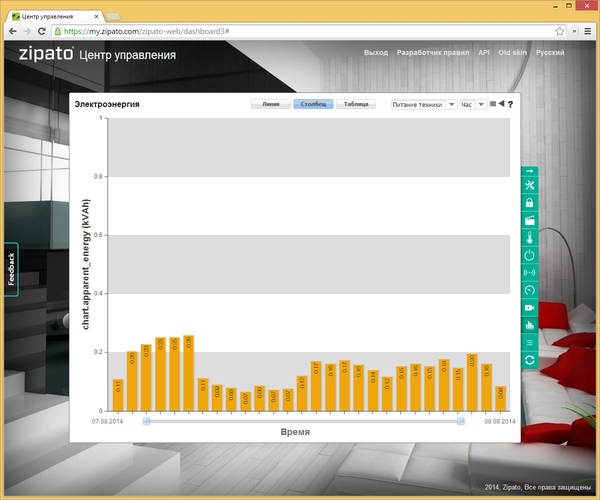Bookmark page with the star icon

pyautogui.click(x=559, y=31)
